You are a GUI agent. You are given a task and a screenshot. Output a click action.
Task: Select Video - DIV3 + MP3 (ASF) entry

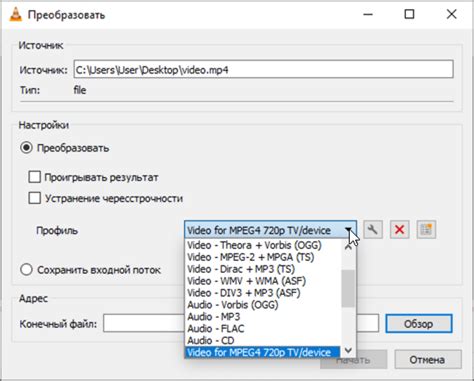point(263,293)
